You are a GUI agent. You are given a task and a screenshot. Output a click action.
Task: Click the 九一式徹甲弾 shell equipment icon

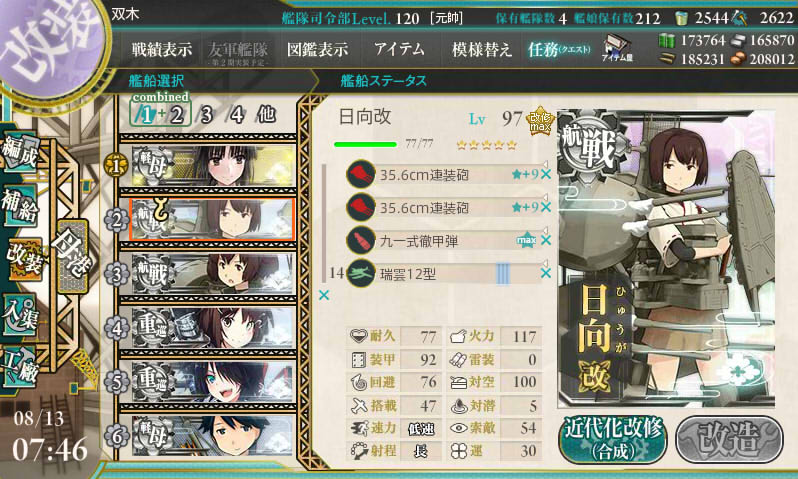pyautogui.click(x=360, y=240)
